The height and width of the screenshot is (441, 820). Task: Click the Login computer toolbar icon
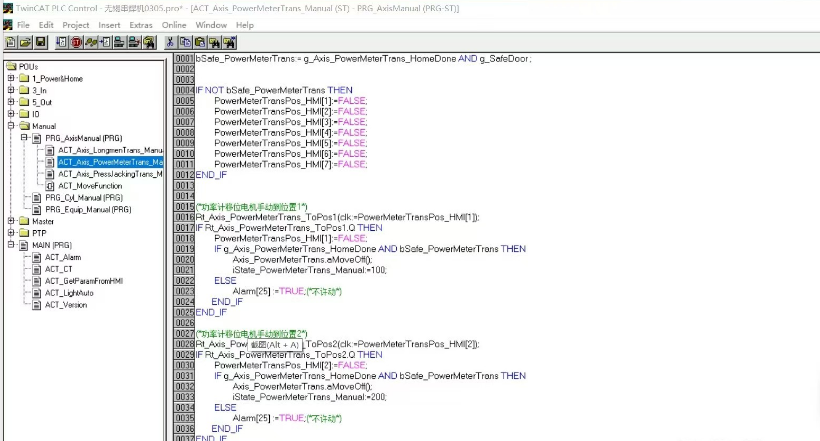[x=120, y=42]
